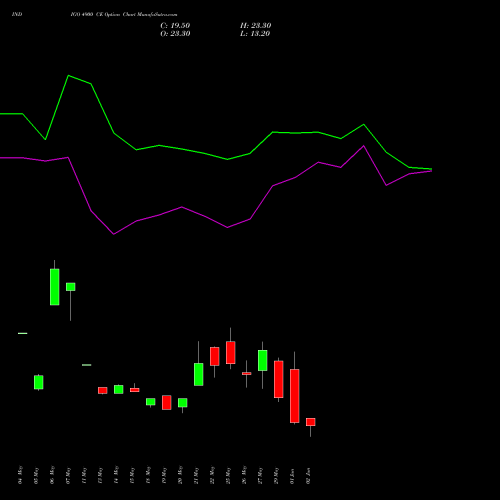The width and height of the screenshot is (500, 500).
Task: Click the 21 May date label
Action: (196, 475)
